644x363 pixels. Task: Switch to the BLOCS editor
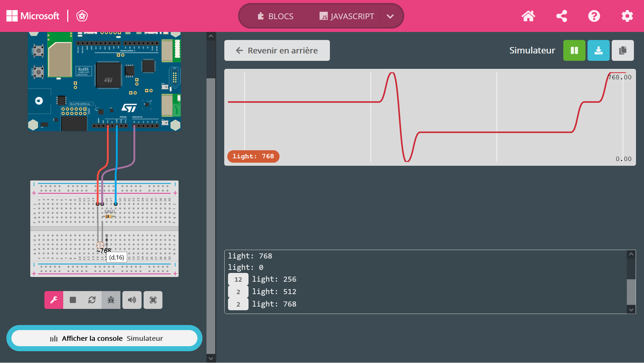point(276,16)
